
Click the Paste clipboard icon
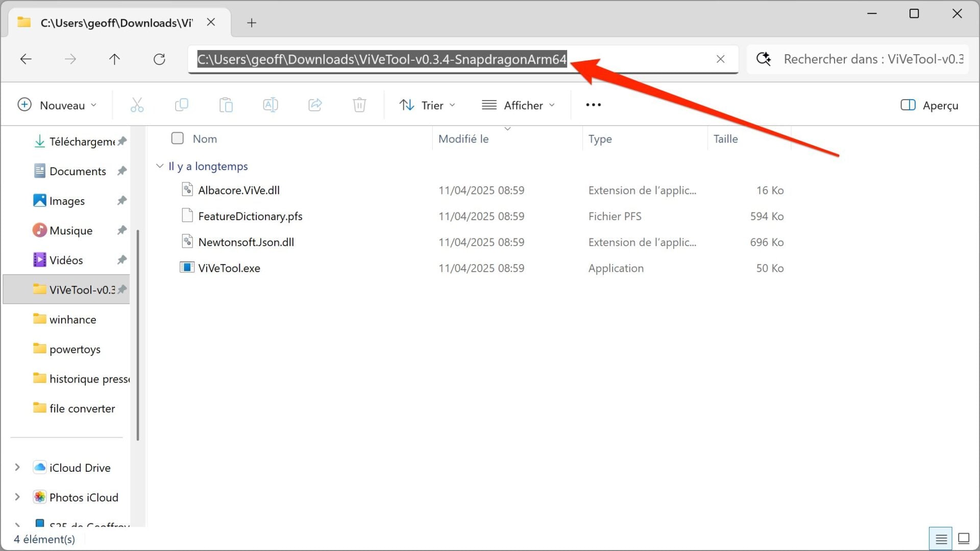226,105
